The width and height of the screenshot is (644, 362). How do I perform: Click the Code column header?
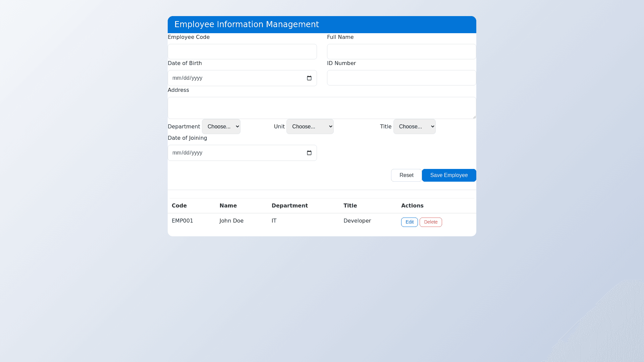[179, 206]
